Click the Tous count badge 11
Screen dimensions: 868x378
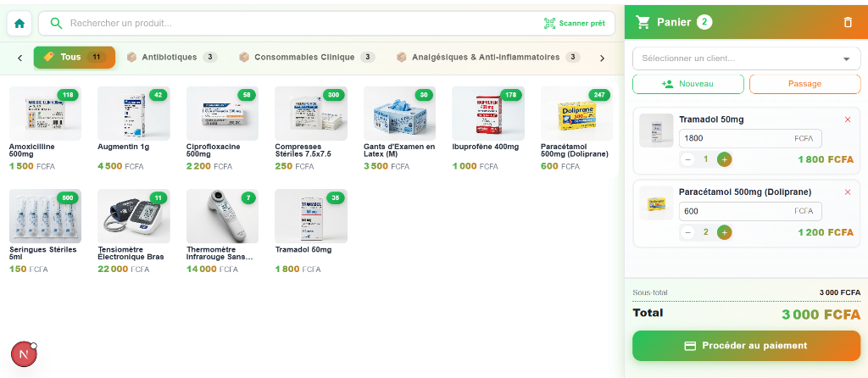point(97,57)
